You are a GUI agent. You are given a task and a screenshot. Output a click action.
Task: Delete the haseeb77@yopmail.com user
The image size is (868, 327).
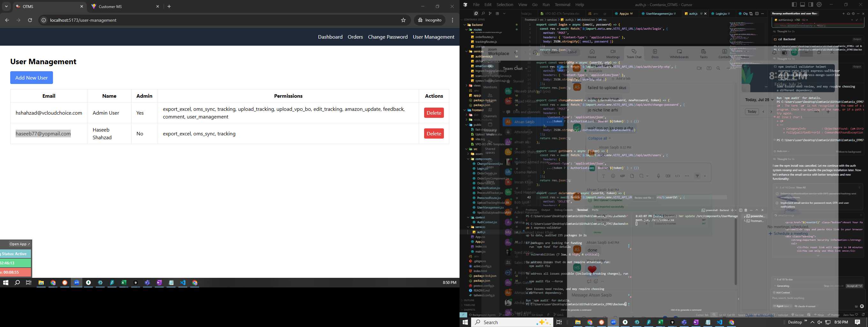(434, 133)
